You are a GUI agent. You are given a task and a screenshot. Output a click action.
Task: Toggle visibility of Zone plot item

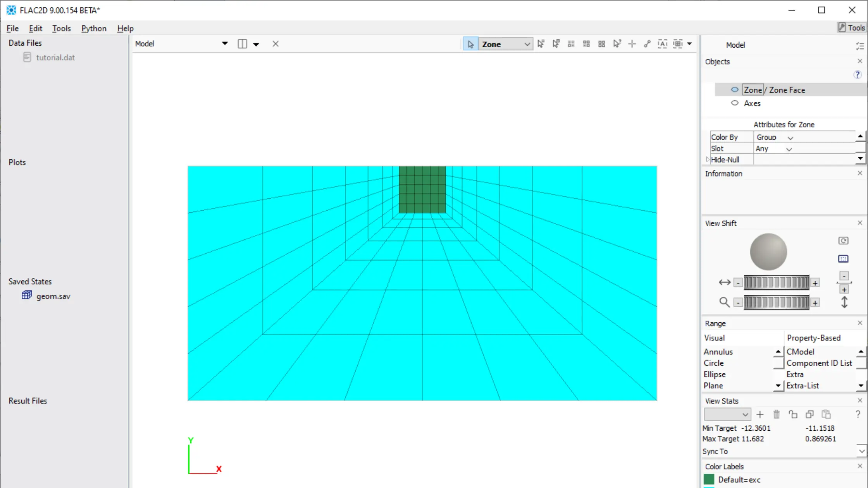click(734, 90)
